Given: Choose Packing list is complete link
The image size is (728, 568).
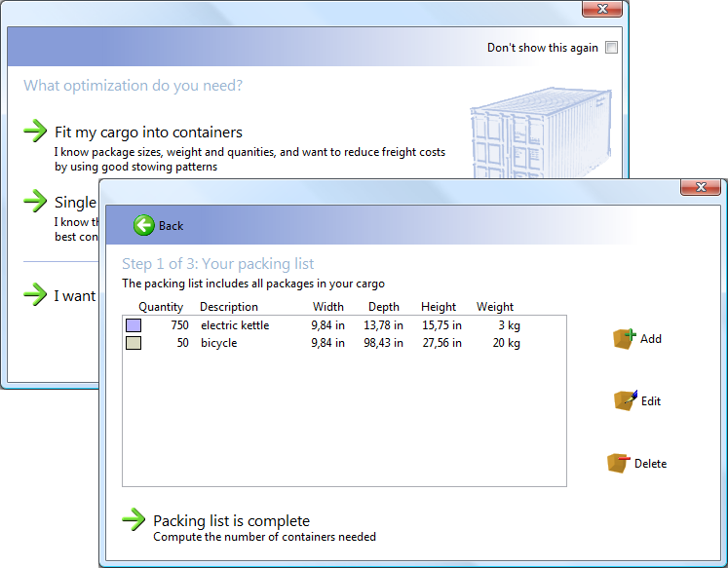Looking at the screenshot, I should tap(231, 521).
